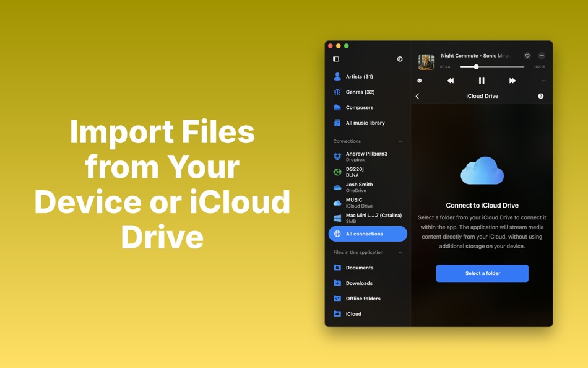Click the Connect to iCloud Drive heading

(x=482, y=206)
